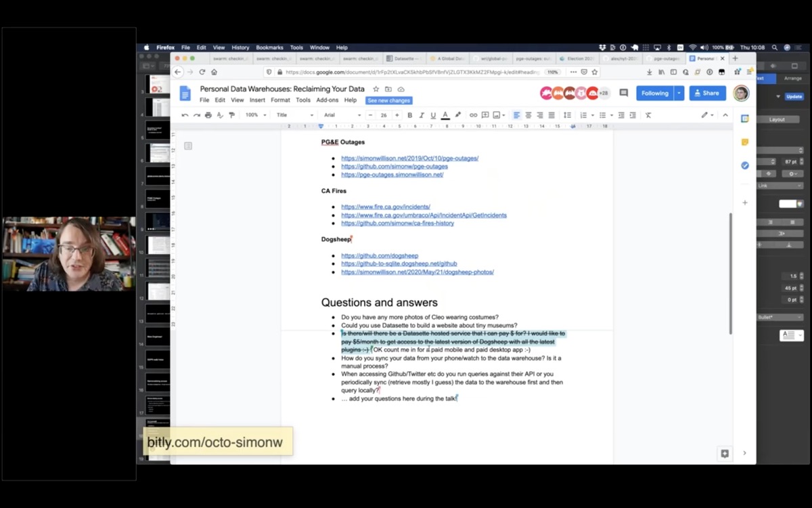Image resolution: width=812 pixels, height=508 pixels.
Task: Open line spacing options
Action: (x=567, y=115)
